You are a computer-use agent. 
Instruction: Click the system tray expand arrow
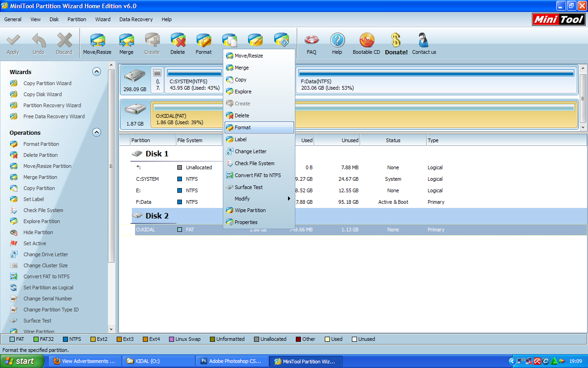click(x=512, y=361)
